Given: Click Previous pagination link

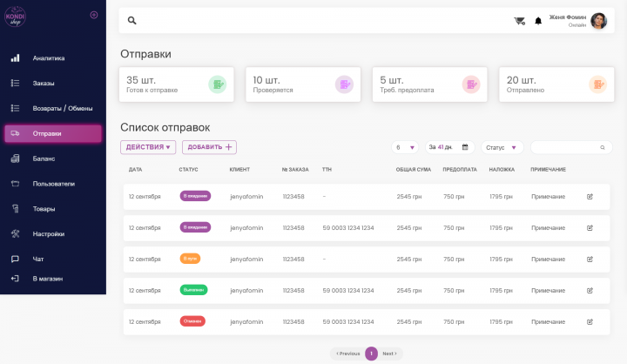Looking at the screenshot, I should click(x=347, y=354).
